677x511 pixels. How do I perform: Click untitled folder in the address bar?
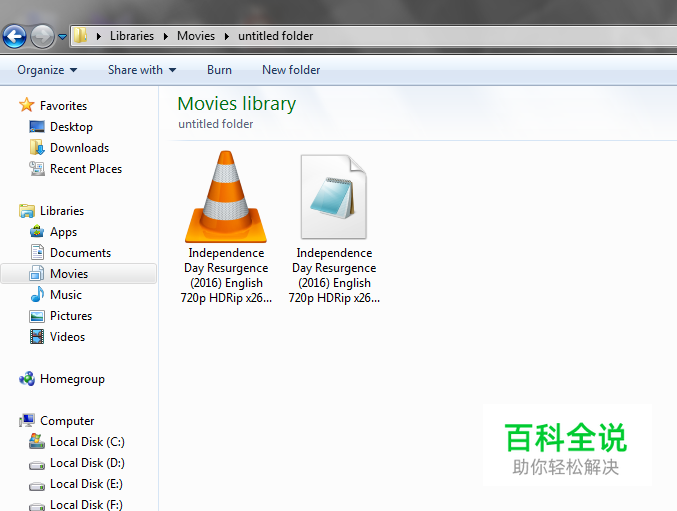click(x=275, y=36)
